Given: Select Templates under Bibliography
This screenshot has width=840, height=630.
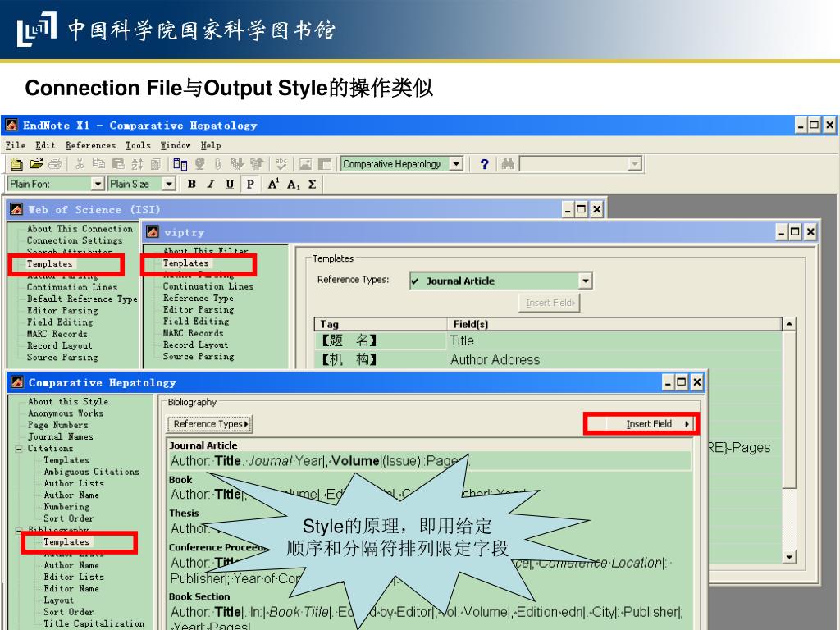Looking at the screenshot, I should pyautogui.click(x=66, y=541).
